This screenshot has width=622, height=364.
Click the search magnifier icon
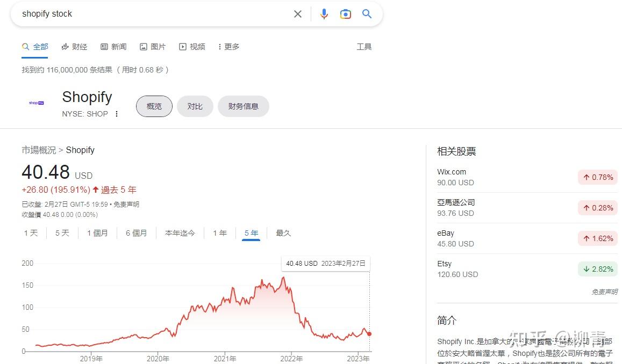pyautogui.click(x=367, y=14)
